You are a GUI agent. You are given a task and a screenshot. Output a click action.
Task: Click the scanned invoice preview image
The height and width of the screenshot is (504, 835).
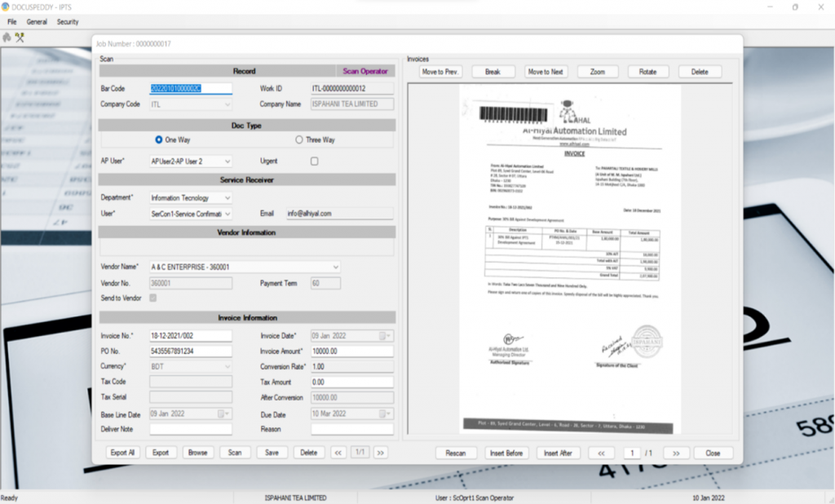[x=568, y=261]
